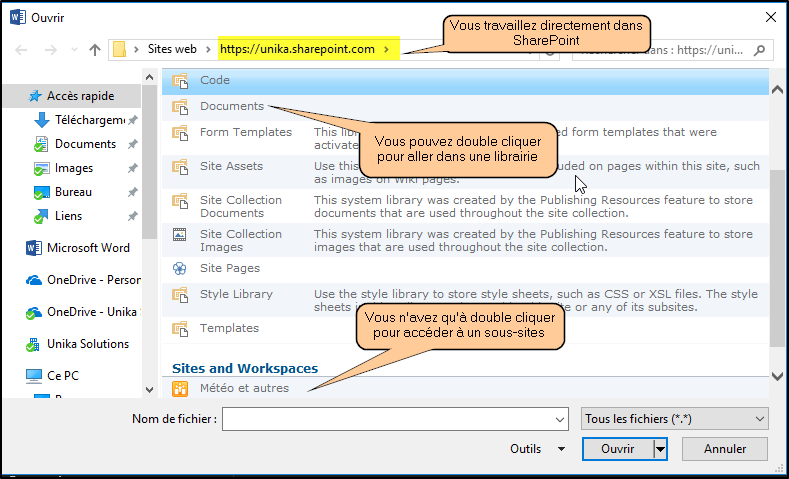Image resolution: width=789 pixels, height=479 pixels.
Task: Click the Style Library icon
Action: pos(180,294)
